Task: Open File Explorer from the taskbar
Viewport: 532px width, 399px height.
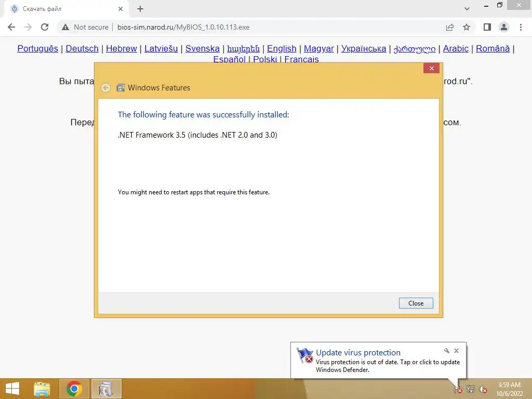Action: tap(42, 389)
